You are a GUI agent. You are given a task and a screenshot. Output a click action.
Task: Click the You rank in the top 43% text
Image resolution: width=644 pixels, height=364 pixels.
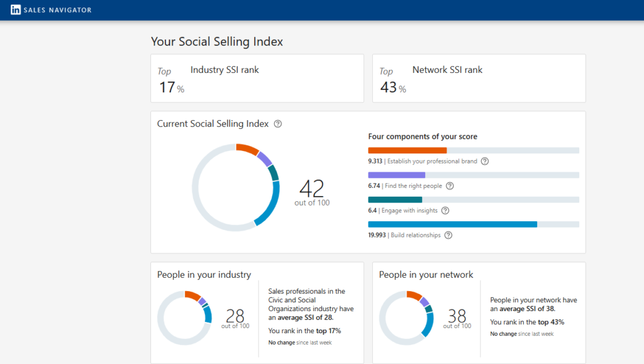[528, 322]
